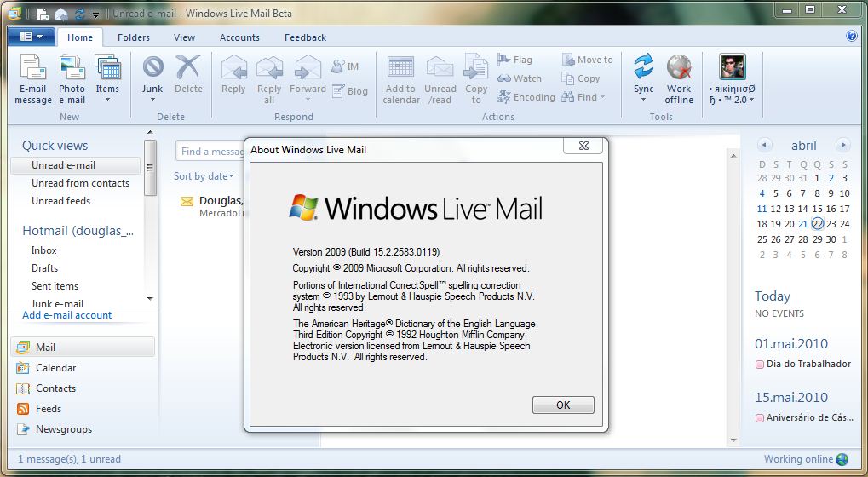Toggle Work offline mode
Viewport: 868px width, 477px height.
[x=679, y=79]
